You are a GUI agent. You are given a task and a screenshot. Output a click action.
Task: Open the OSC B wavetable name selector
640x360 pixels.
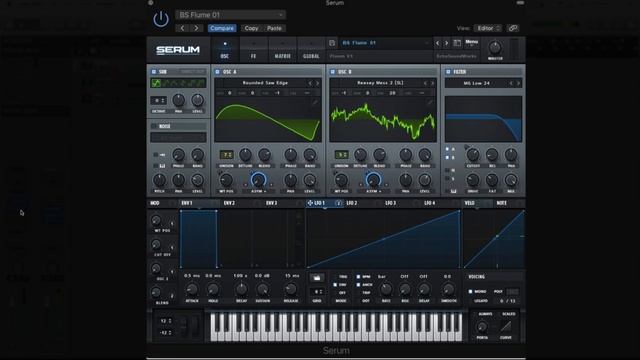coord(380,83)
